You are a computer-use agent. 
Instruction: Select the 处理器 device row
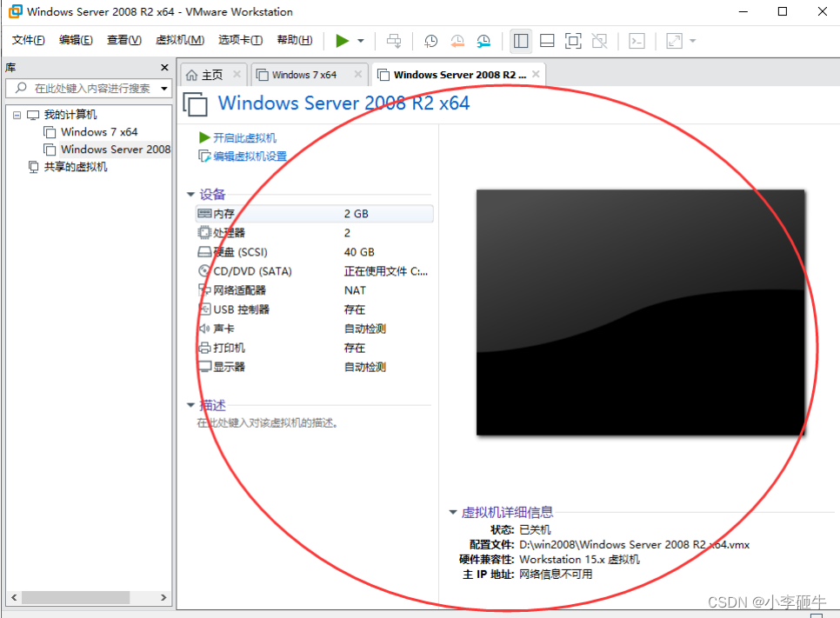[315, 233]
